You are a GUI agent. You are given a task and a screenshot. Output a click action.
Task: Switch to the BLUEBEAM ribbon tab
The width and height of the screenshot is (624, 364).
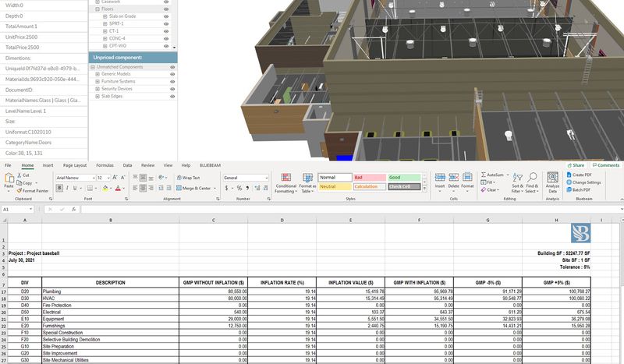211,165
